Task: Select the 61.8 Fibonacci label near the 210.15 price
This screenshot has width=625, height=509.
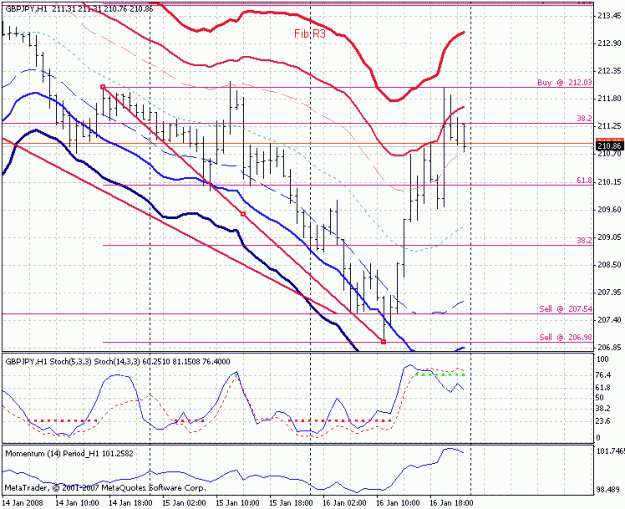Action: pos(584,181)
